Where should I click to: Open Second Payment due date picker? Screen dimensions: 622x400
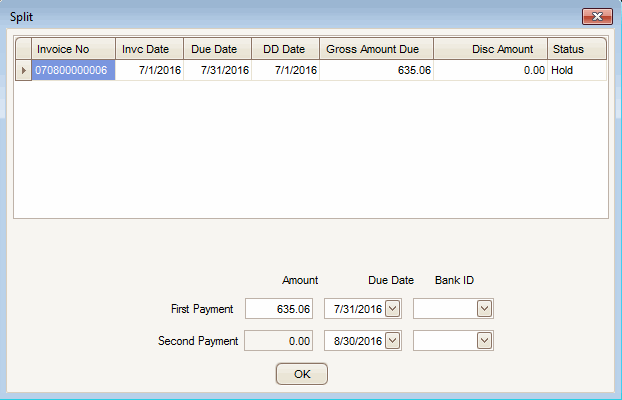[393, 341]
